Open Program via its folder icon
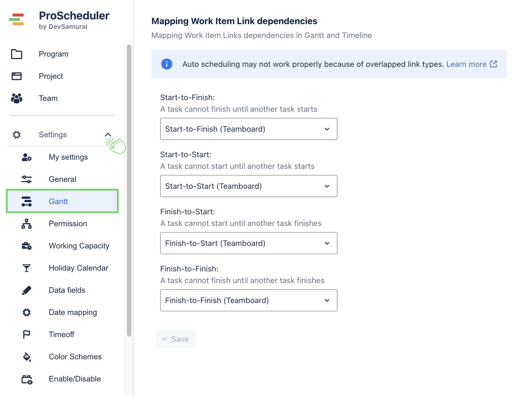 17,54
